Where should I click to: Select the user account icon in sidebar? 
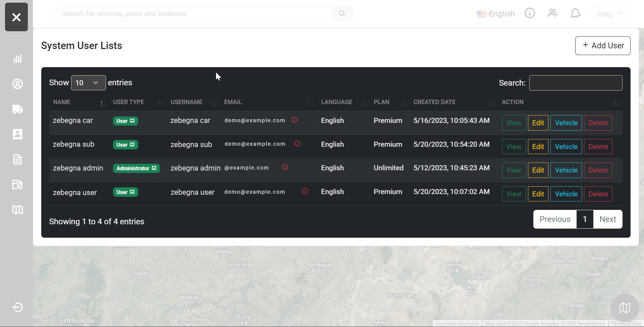17,84
